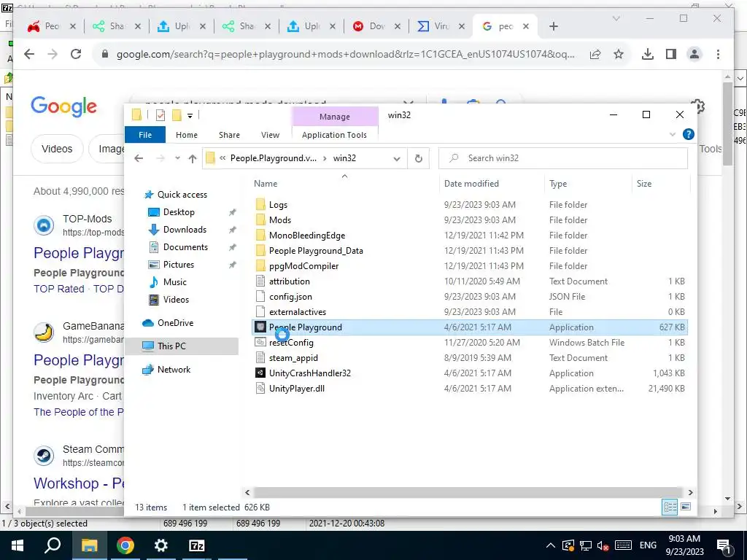Open Application Tools ribbon tab
The width and height of the screenshot is (747, 560).
(x=334, y=135)
